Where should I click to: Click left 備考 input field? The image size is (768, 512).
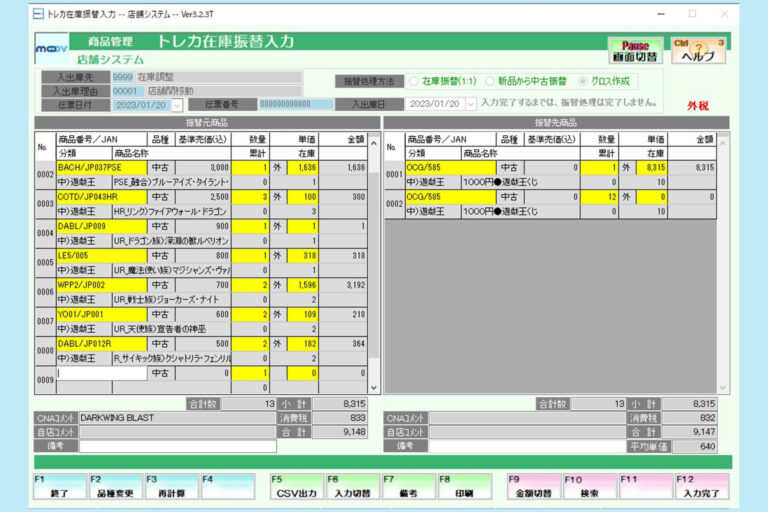pyautogui.click(x=178, y=446)
